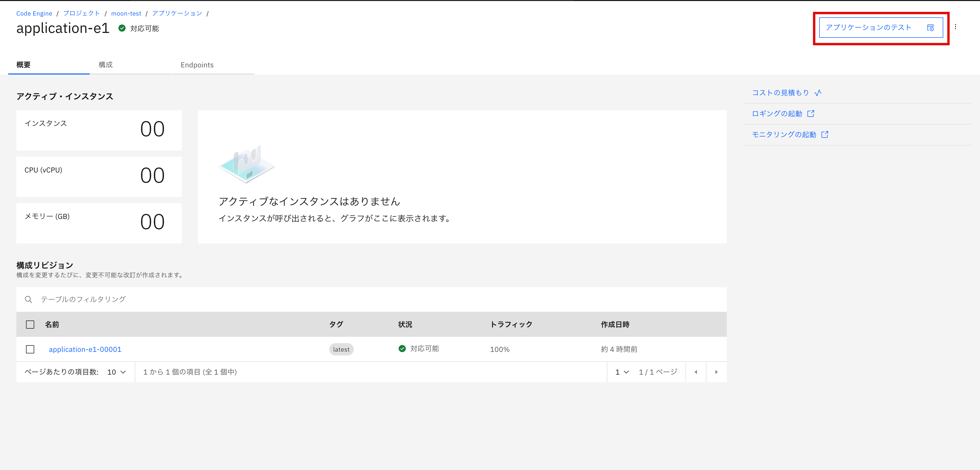
Task: Click the previous page arrow in pagination
Action: click(x=696, y=372)
